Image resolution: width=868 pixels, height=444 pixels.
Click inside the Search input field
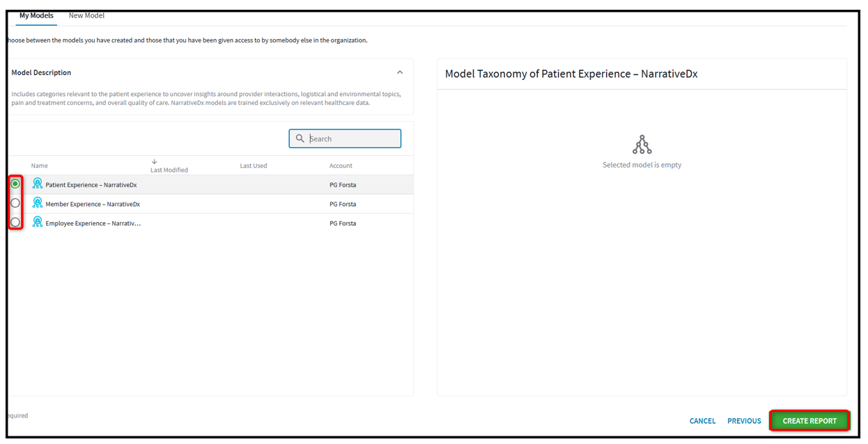(x=348, y=138)
